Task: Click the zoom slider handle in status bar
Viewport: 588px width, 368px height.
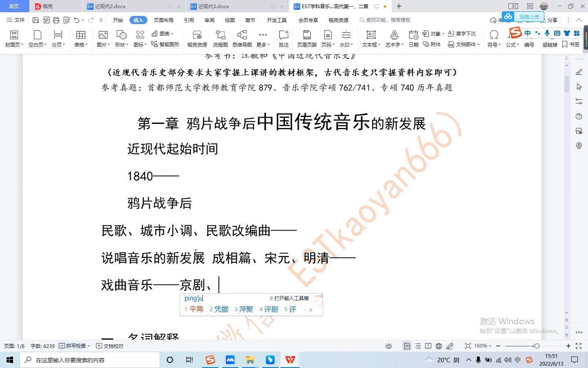Action: point(537,346)
